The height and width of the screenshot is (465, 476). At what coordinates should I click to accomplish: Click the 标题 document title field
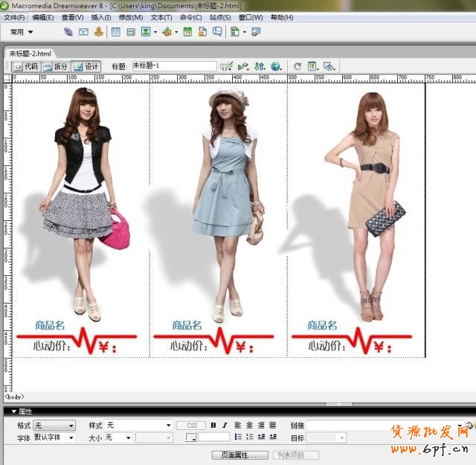(x=173, y=66)
